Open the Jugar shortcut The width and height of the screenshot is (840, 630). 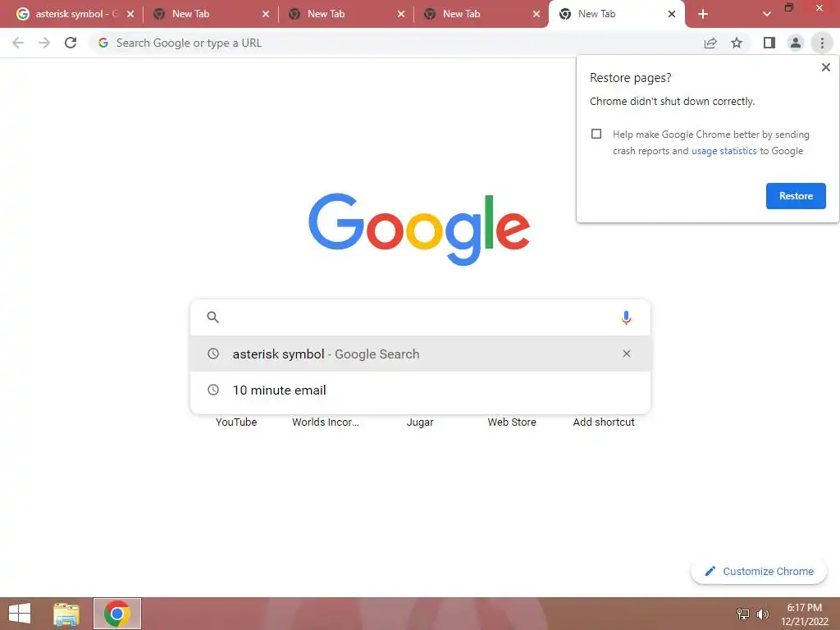(420, 422)
